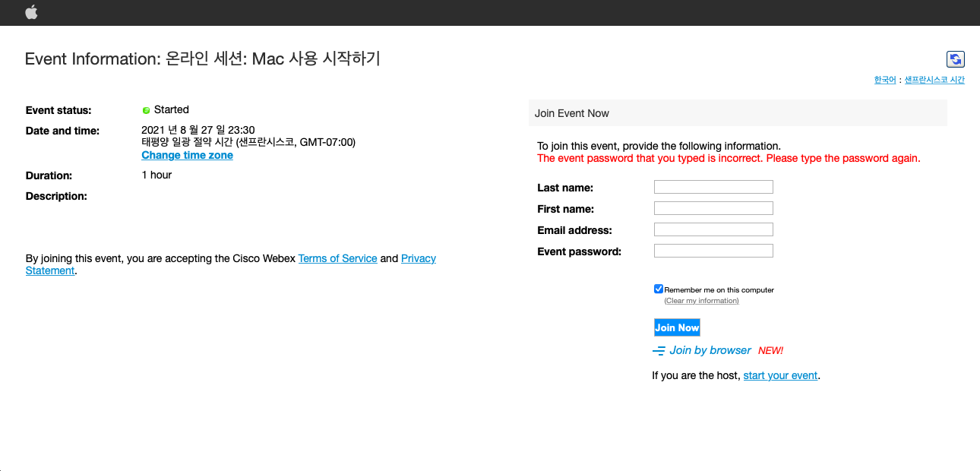Click the Change time zone link
This screenshot has width=980, height=471.
(x=187, y=155)
